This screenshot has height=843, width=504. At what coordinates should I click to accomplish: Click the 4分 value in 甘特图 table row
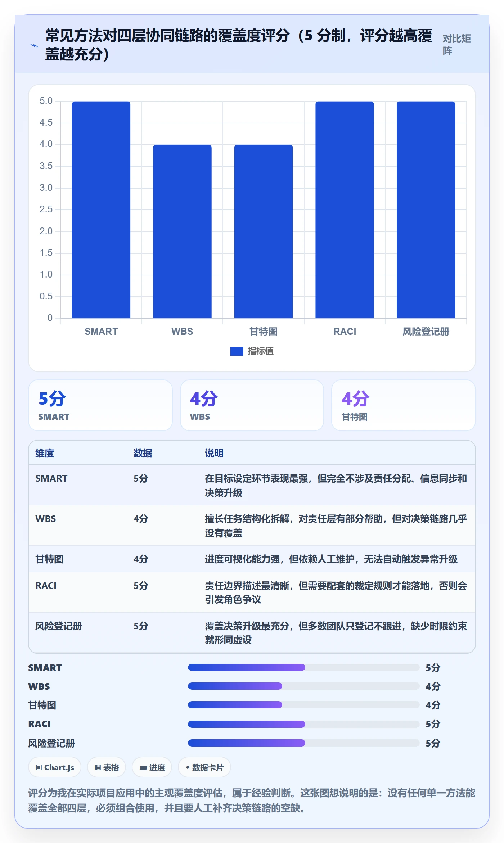click(x=141, y=559)
